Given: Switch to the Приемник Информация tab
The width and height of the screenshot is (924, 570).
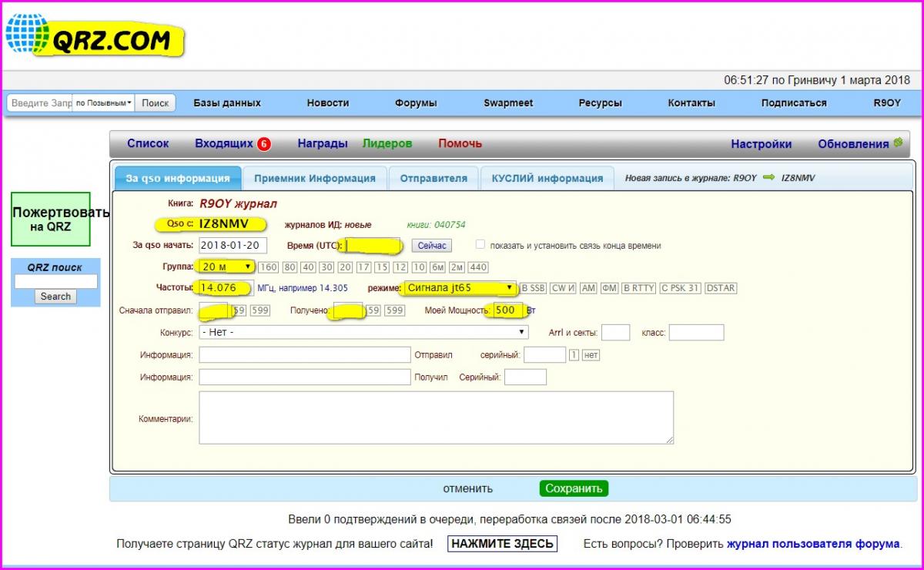Looking at the screenshot, I should click(314, 178).
